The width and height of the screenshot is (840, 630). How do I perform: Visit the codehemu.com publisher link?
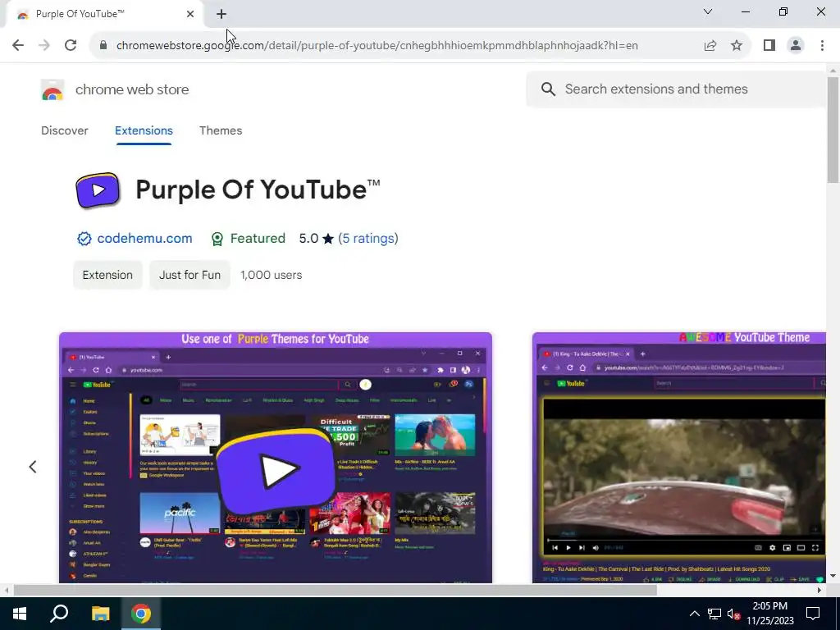[144, 239]
